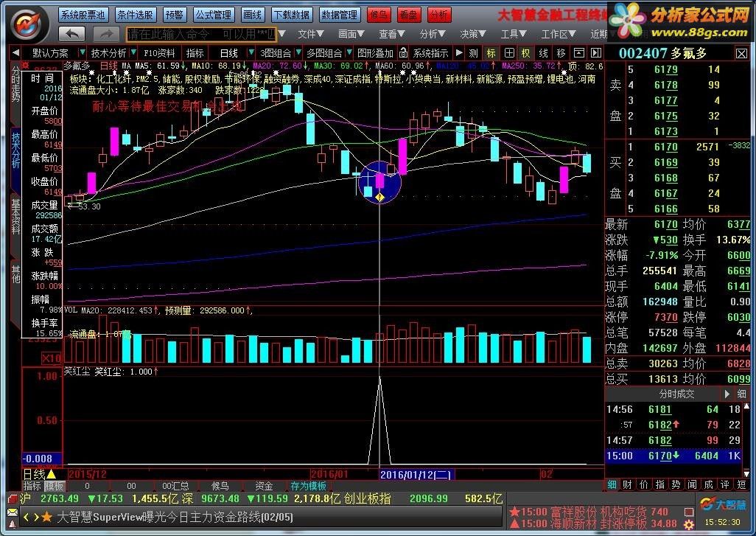This screenshot has height=536, width=756.
Task: Expand the 多图组合 dropdown arrow
Action: 349,52
